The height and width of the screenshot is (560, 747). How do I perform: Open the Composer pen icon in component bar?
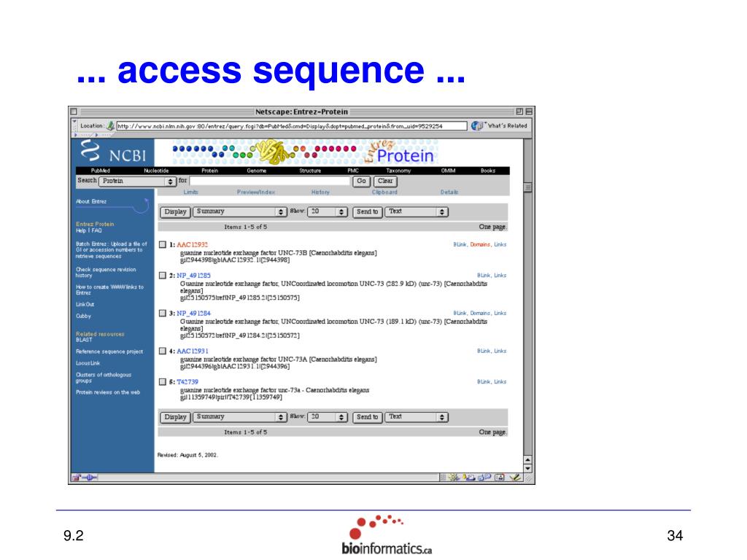[x=515, y=477]
